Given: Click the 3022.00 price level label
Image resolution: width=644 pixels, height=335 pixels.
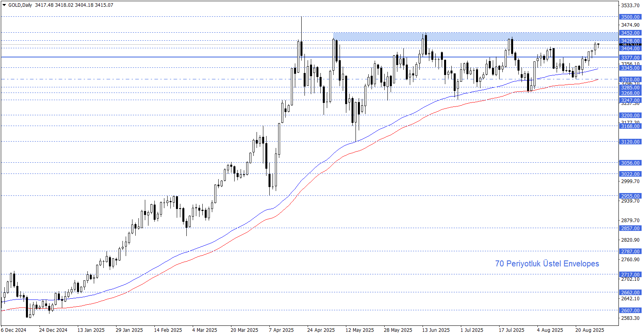Looking at the screenshot, I should 630,174.
